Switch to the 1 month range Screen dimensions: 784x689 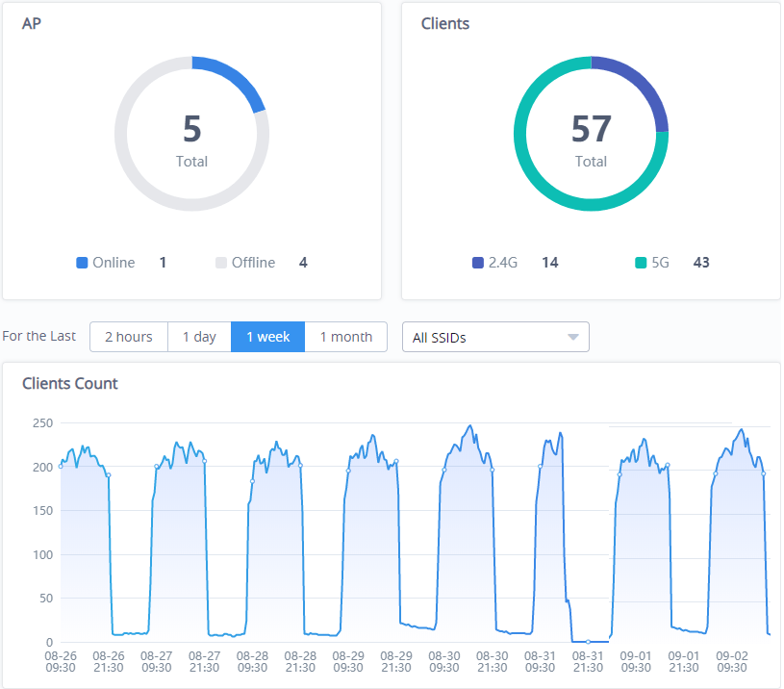pyautogui.click(x=345, y=337)
